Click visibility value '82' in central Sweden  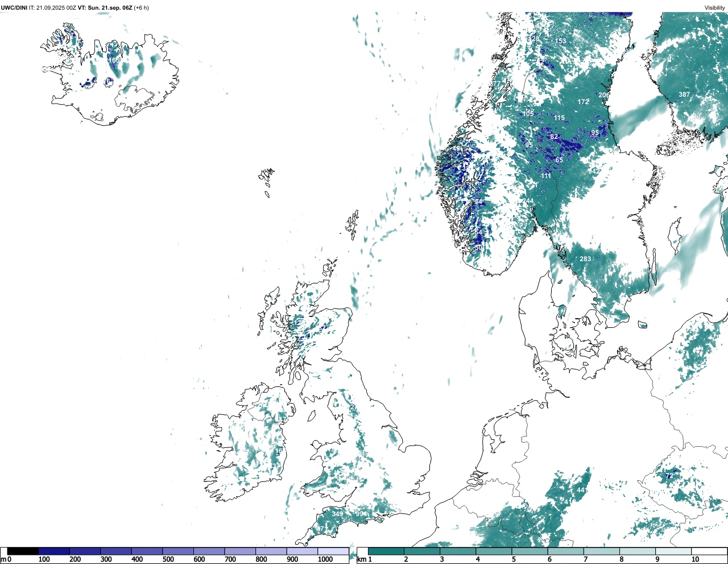point(554,137)
